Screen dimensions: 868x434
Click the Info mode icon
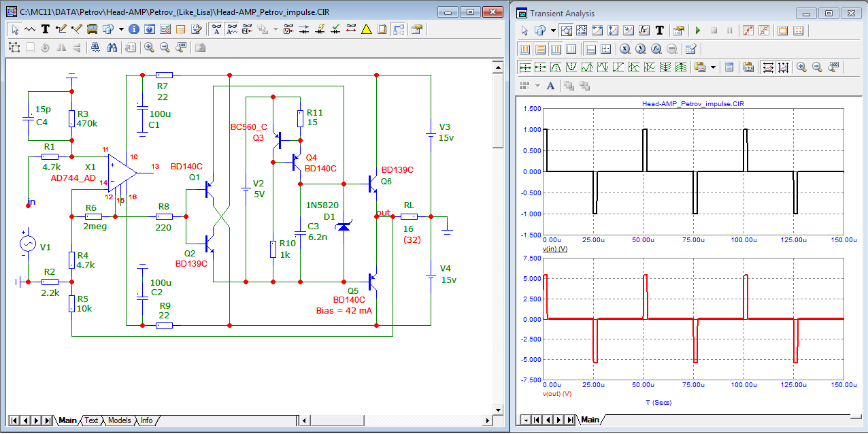pyautogui.click(x=134, y=29)
